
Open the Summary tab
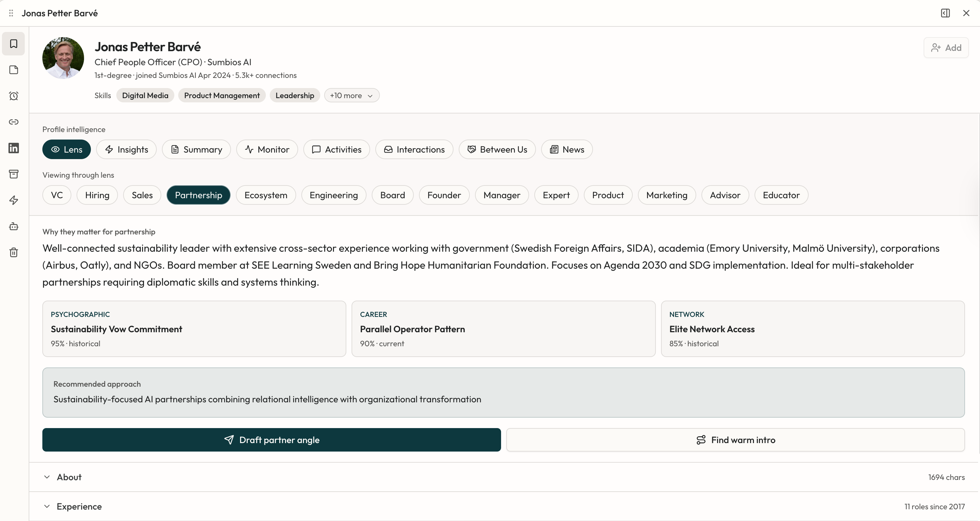pos(196,149)
